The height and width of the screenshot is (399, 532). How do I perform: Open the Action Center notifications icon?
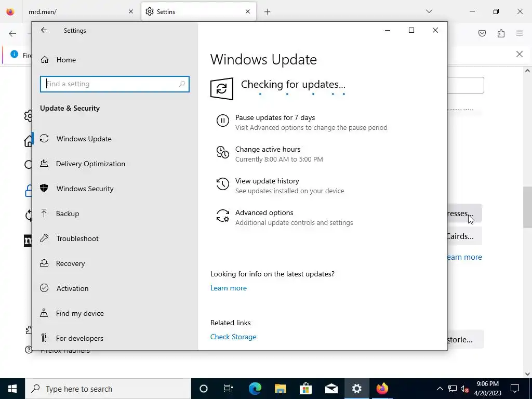515,389
